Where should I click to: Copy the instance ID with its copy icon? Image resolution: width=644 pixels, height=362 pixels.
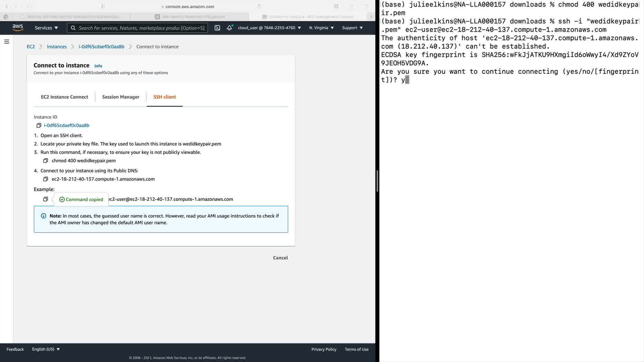pyautogui.click(x=39, y=125)
